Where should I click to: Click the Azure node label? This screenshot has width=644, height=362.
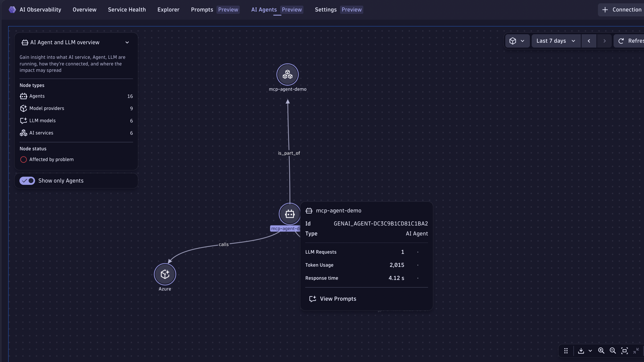click(x=165, y=289)
